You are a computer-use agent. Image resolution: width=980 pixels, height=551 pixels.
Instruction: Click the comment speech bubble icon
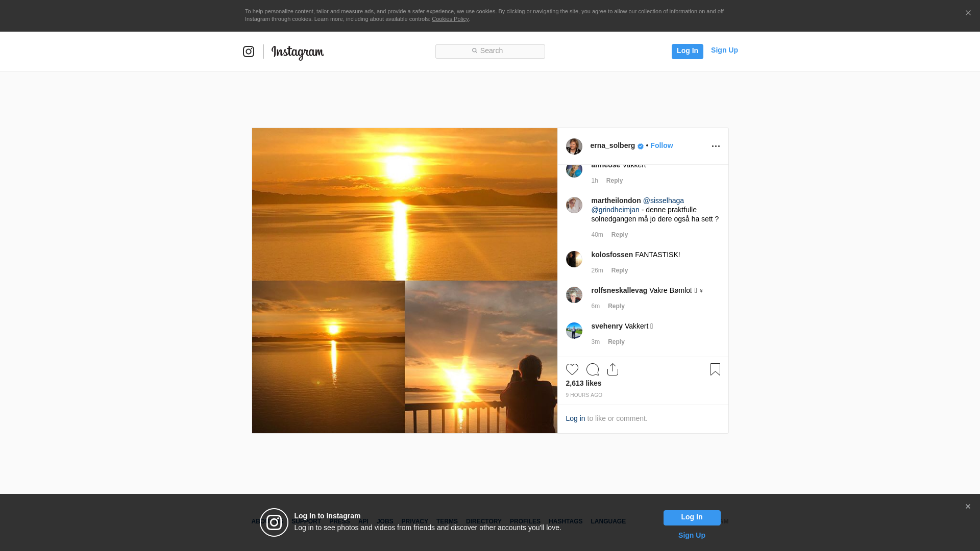tap(592, 369)
